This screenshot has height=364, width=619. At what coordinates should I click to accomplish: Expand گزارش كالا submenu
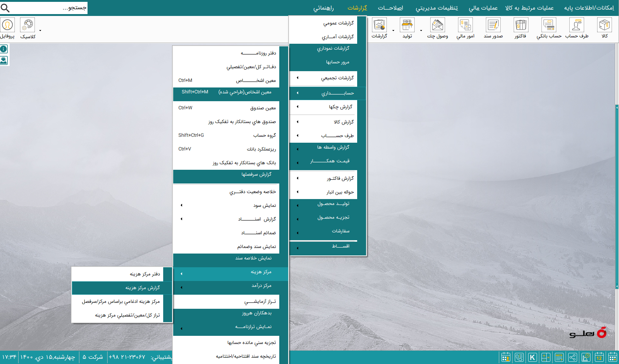323,122
